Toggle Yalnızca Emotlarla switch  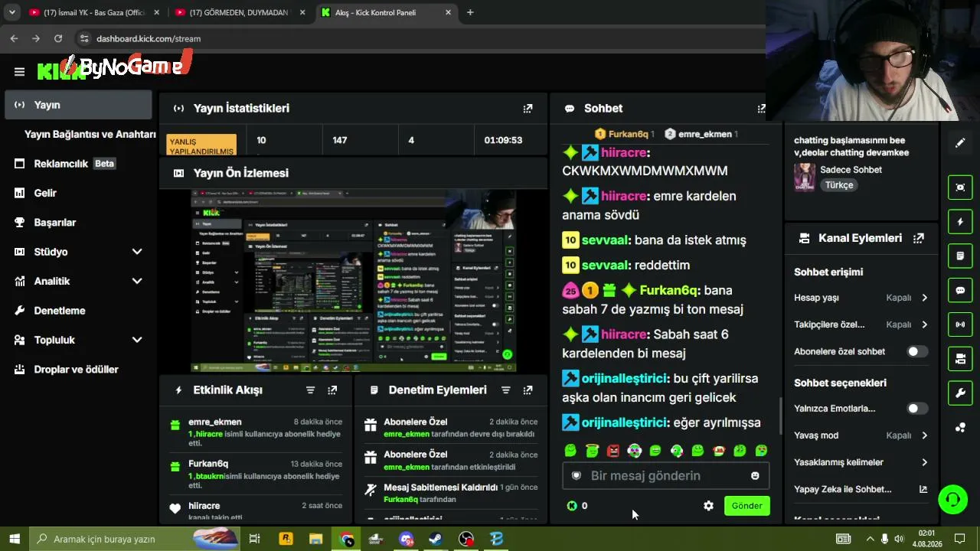917,409
